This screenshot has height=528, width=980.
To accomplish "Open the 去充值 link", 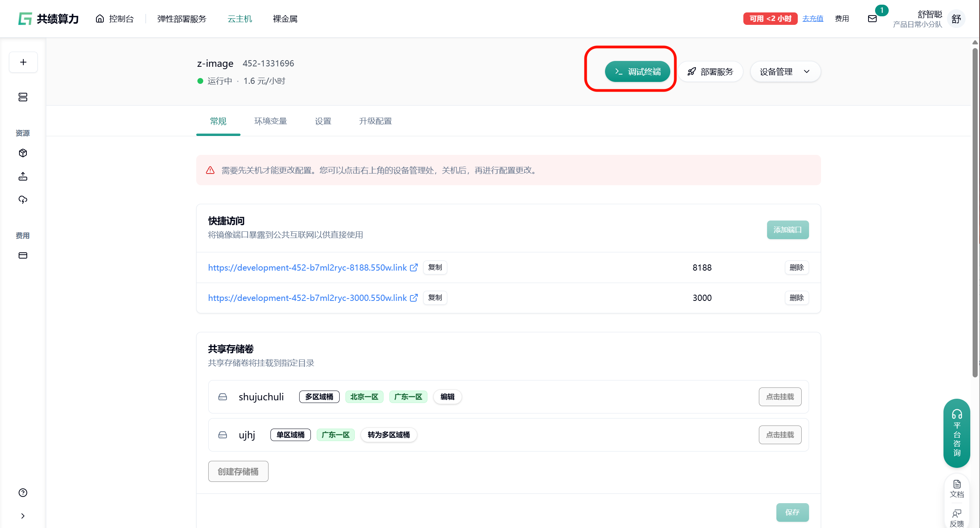I will click(x=813, y=19).
